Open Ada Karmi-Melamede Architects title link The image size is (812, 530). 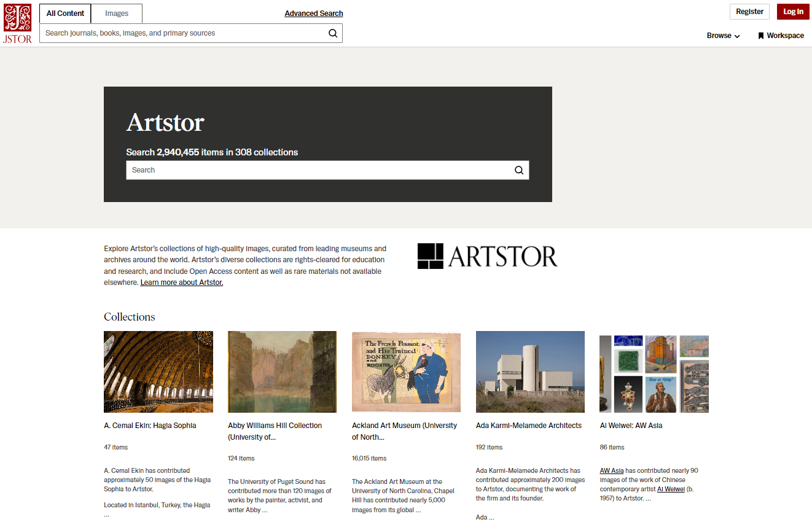point(529,426)
